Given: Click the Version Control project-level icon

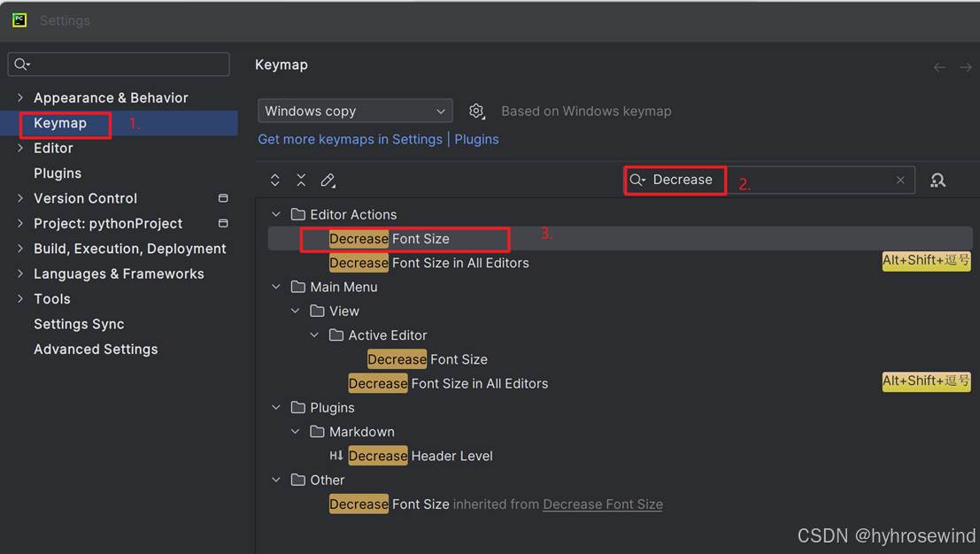Looking at the screenshot, I should tap(223, 198).
